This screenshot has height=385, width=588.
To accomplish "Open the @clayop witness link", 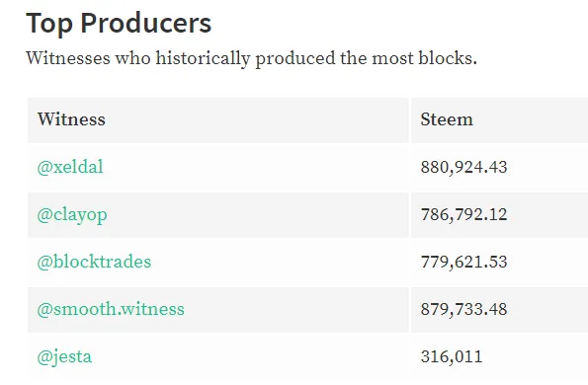I will (x=72, y=215).
